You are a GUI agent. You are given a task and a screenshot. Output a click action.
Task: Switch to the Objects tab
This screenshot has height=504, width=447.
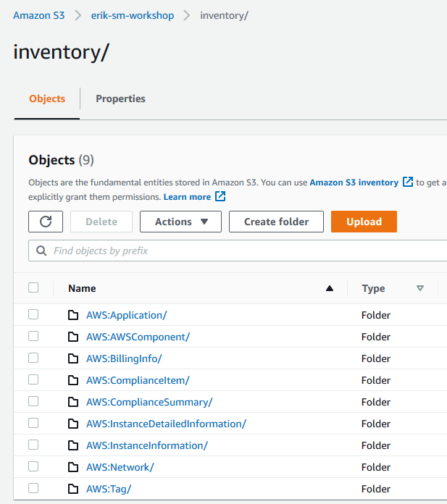click(47, 98)
